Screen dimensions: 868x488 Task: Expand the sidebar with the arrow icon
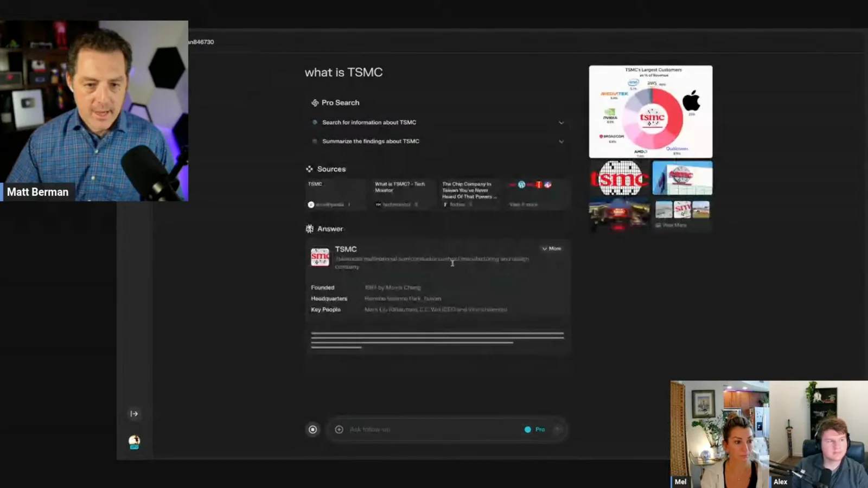click(134, 414)
